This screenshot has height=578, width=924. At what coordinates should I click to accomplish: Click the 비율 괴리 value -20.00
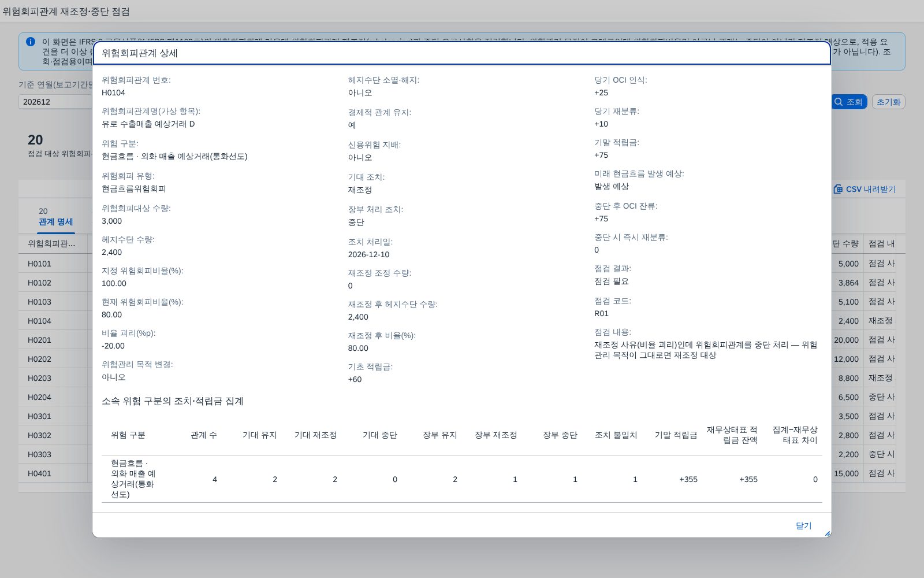113,346
